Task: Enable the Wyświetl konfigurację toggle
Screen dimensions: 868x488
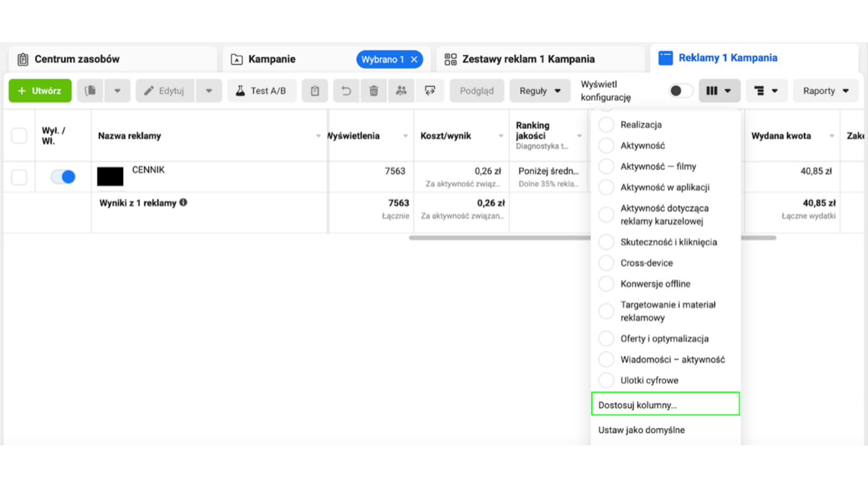Action: (681, 91)
